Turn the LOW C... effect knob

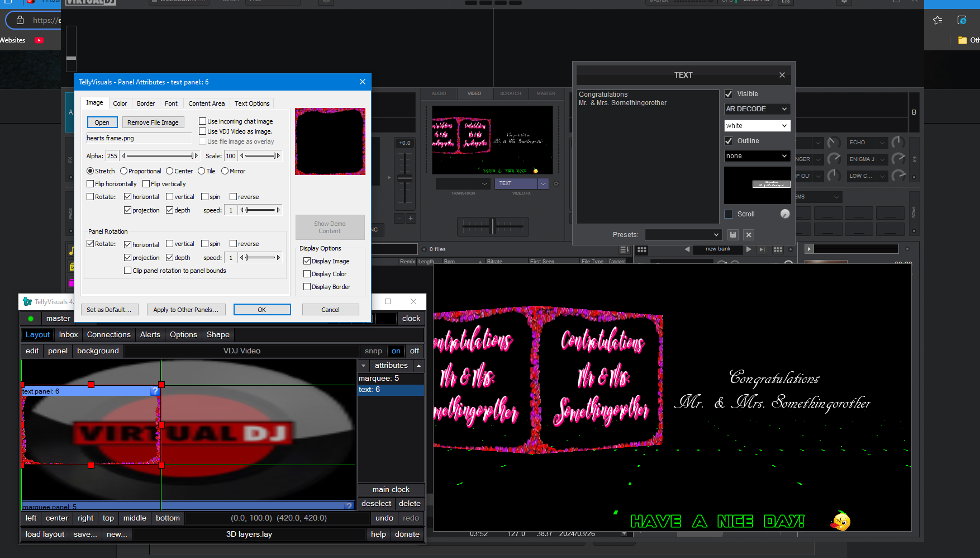pos(898,176)
